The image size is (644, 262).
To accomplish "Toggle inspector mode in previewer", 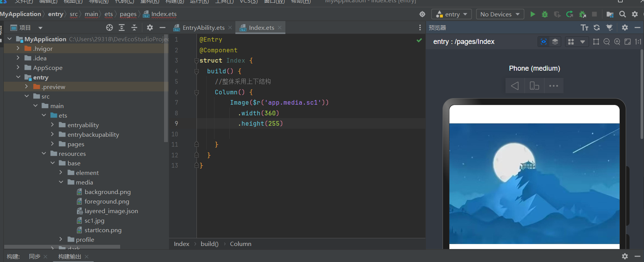I will (x=544, y=42).
